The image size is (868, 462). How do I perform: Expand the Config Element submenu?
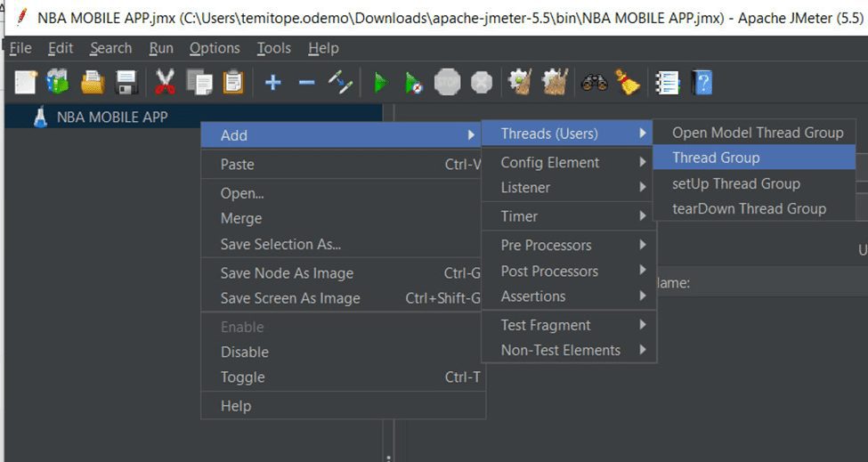[568, 163]
